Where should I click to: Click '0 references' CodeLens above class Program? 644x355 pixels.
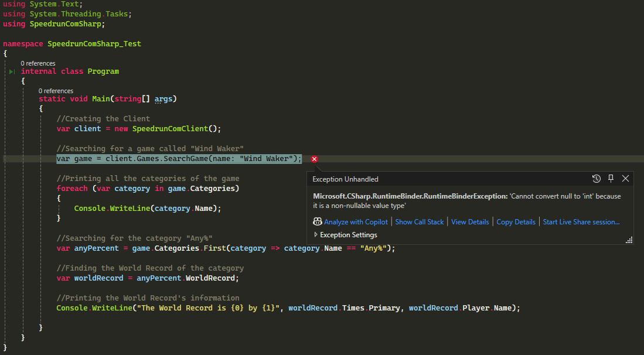point(38,63)
